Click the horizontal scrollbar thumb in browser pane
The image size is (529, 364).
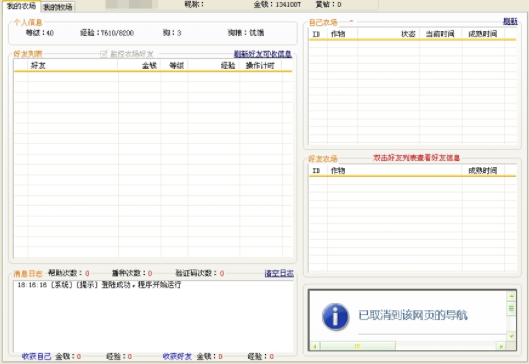point(358,346)
